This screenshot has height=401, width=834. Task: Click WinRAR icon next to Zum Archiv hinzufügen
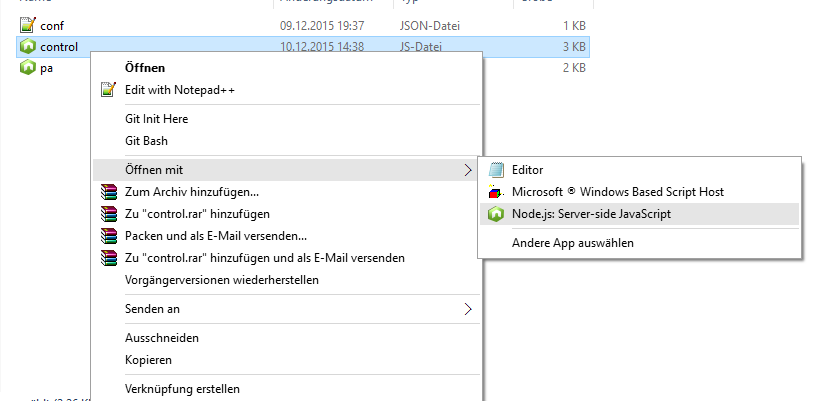(x=108, y=192)
